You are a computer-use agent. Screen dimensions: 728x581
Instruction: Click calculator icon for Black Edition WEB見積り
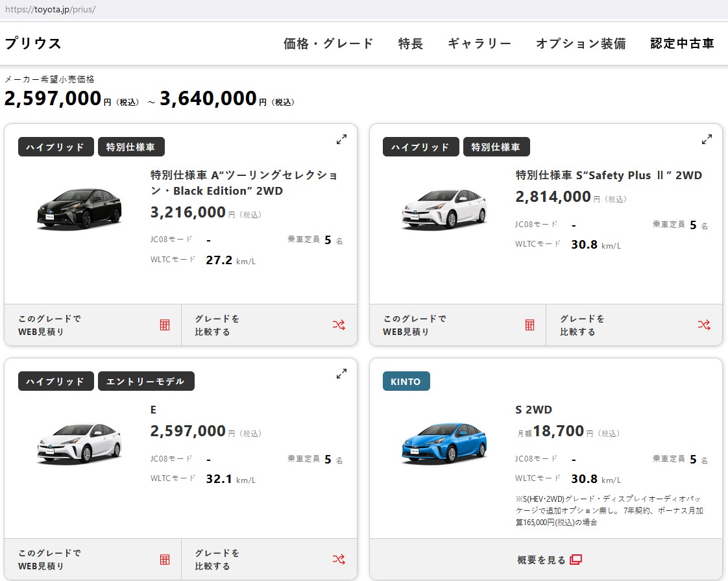point(165,325)
